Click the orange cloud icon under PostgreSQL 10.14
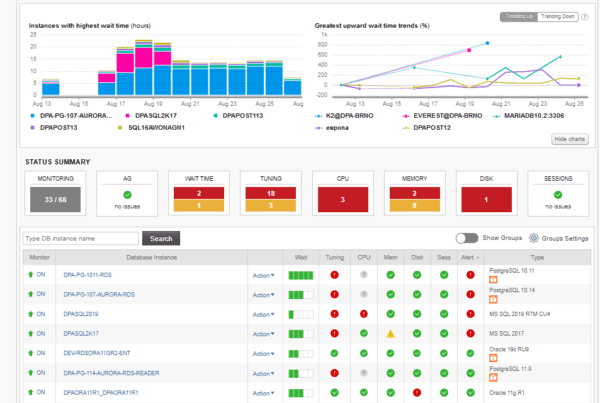Image resolution: width=600 pixels, height=403 pixels. pyautogui.click(x=493, y=300)
